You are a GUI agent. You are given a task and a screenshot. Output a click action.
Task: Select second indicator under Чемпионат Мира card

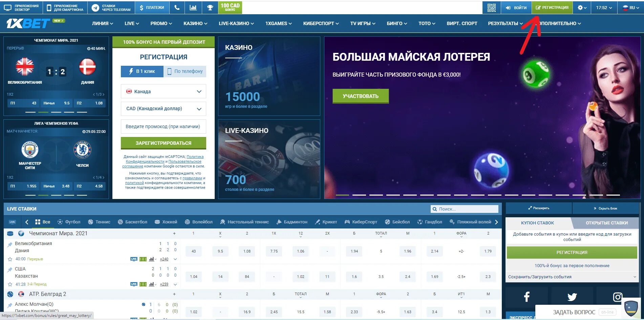[43, 112]
